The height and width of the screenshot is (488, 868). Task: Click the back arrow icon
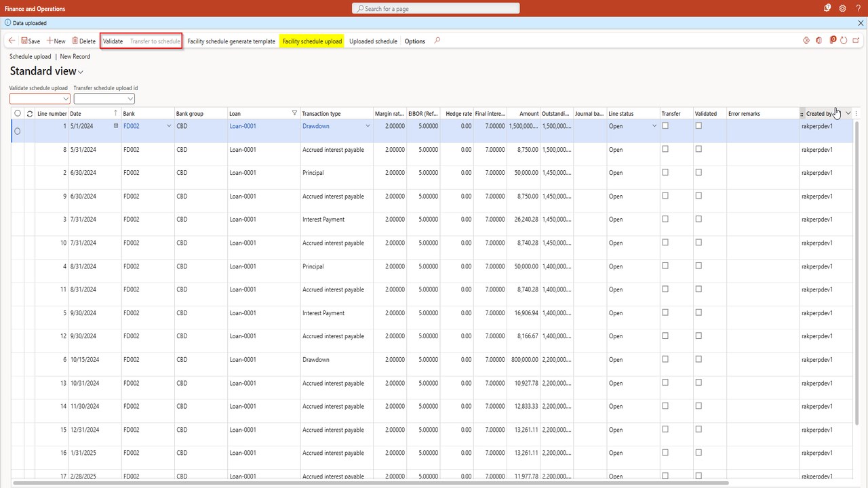pos(12,41)
